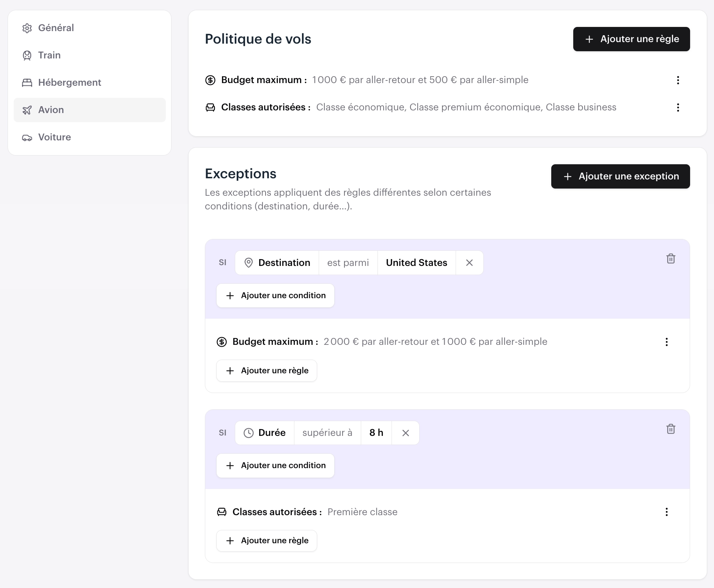
Task: Edit the United States destination value
Action: pos(417,263)
